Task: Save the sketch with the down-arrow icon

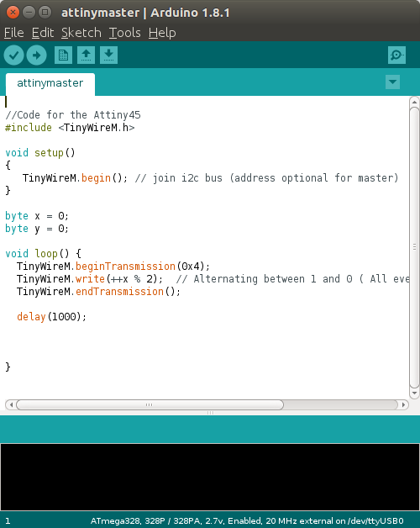Action: 108,55
